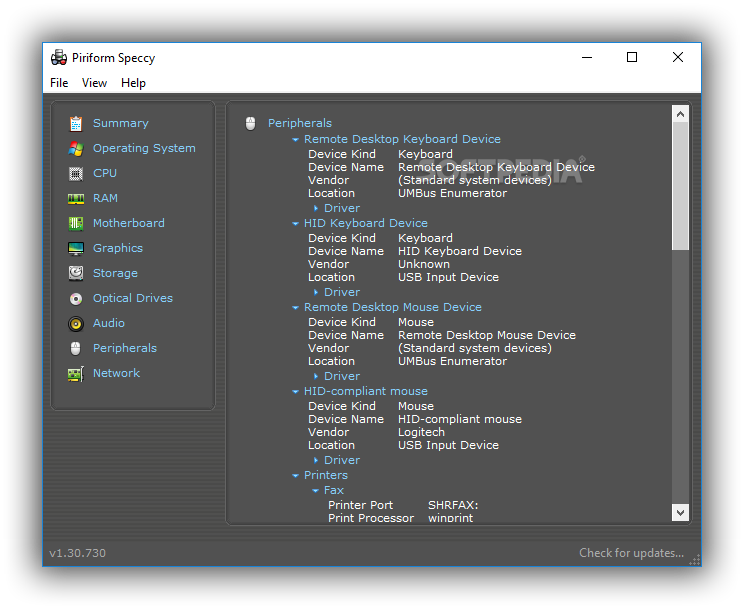Open the File menu
This screenshot has height=609, width=744.
point(59,83)
